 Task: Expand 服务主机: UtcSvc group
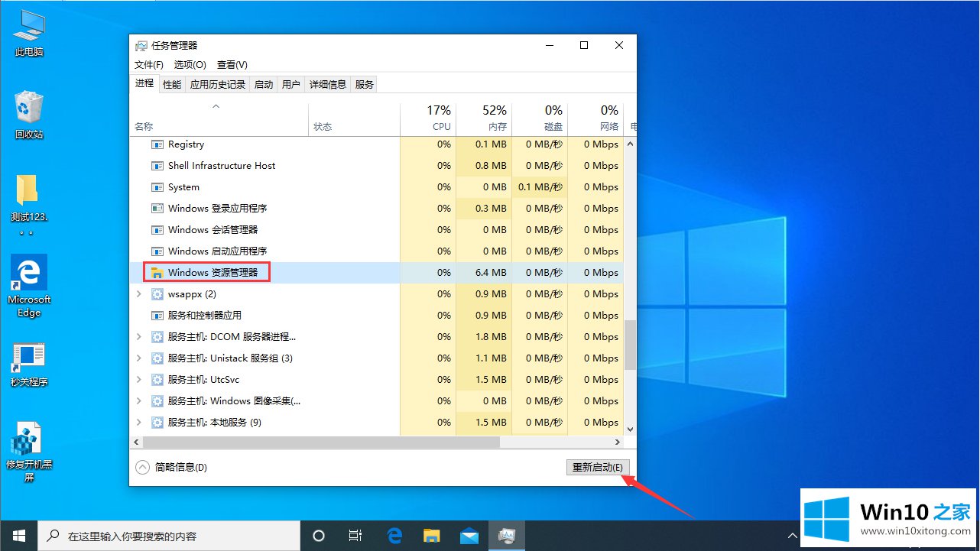(x=138, y=380)
